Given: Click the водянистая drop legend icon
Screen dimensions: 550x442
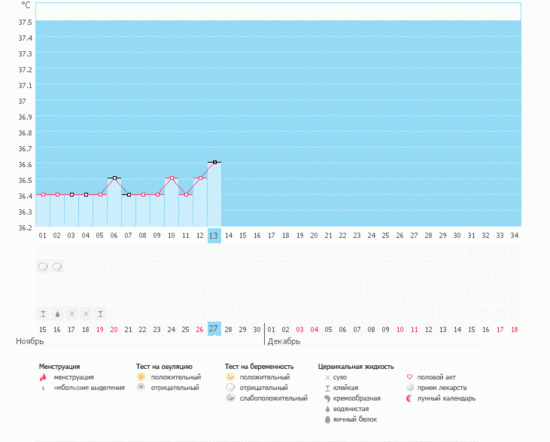Looking at the screenshot, I should coord(327,409).
